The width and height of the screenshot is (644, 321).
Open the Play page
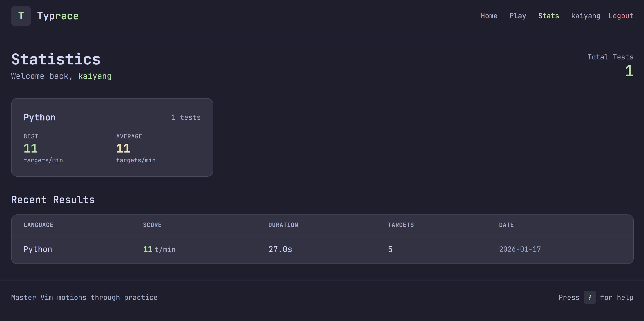517,16
